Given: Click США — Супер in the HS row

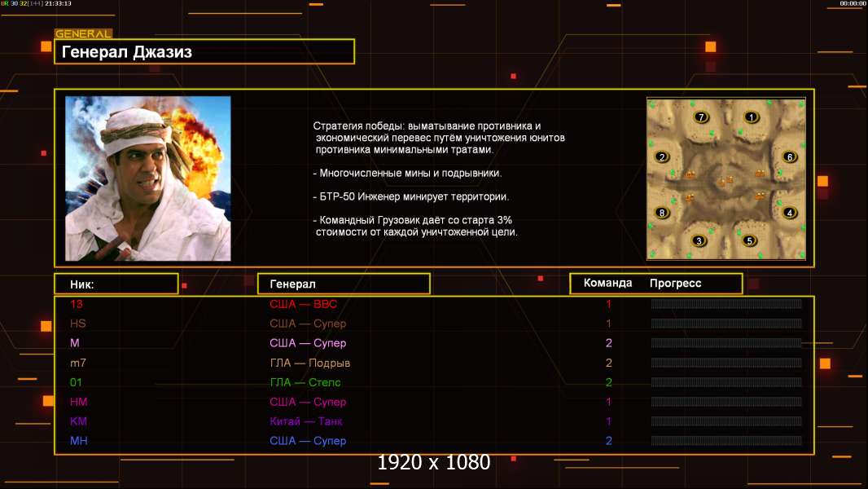Looking at the screenshot, I should [x=308, y=324].
